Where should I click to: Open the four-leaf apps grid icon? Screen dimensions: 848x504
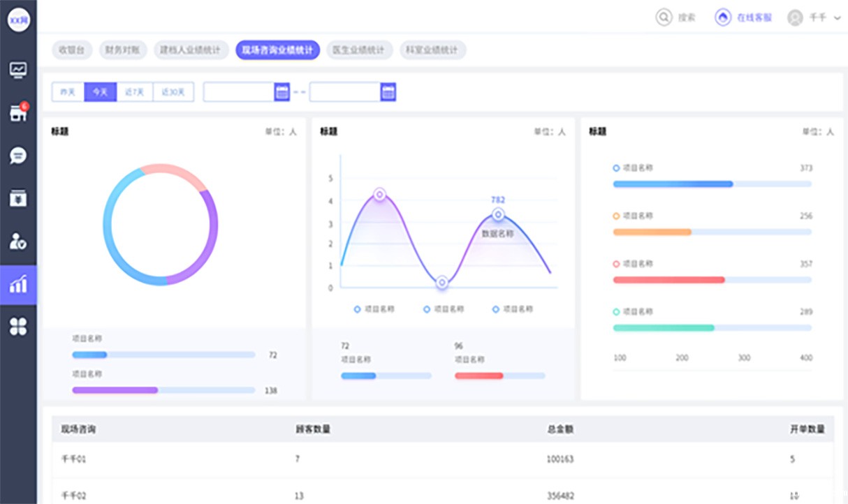click(18, 326)
